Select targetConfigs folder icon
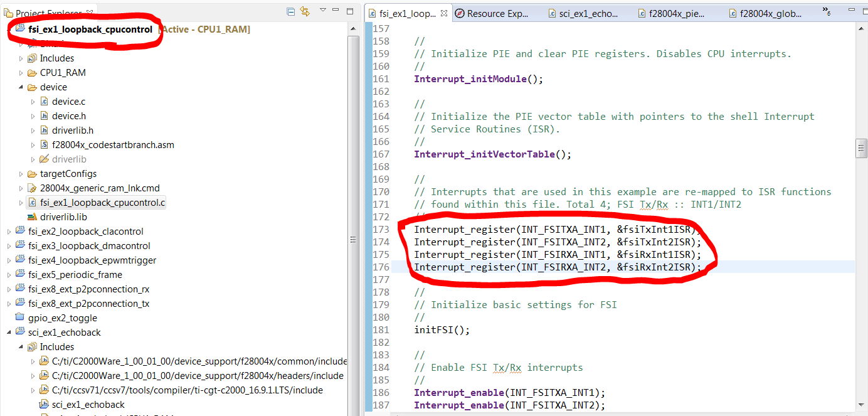Image resolution: width=868 pixels, height=416 pixels. 32,174
